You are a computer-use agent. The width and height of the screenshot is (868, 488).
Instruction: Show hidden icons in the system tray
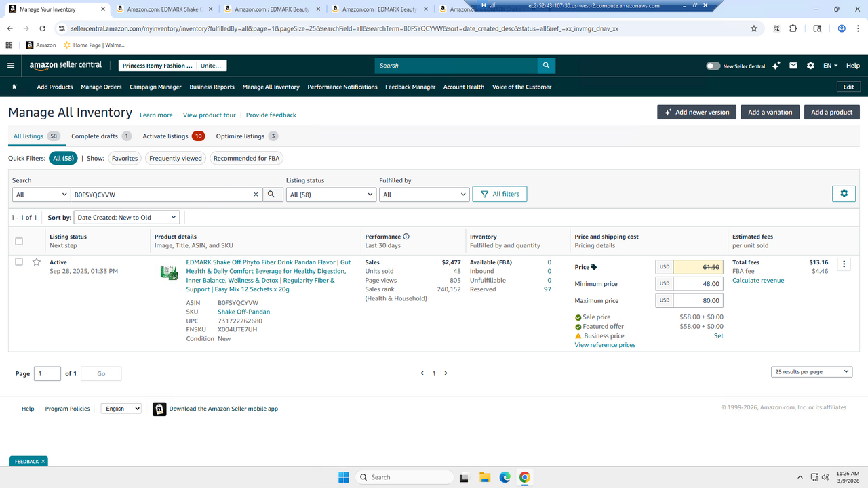[x=800, y=477]
